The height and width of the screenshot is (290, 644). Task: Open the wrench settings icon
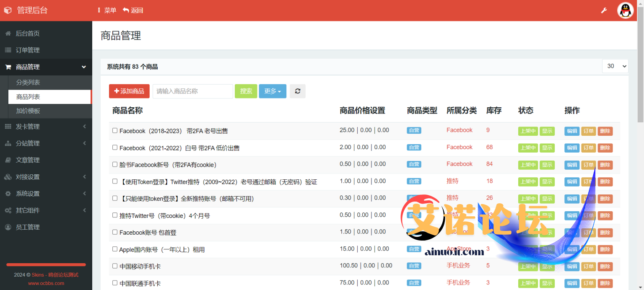[x=604, y=10]
